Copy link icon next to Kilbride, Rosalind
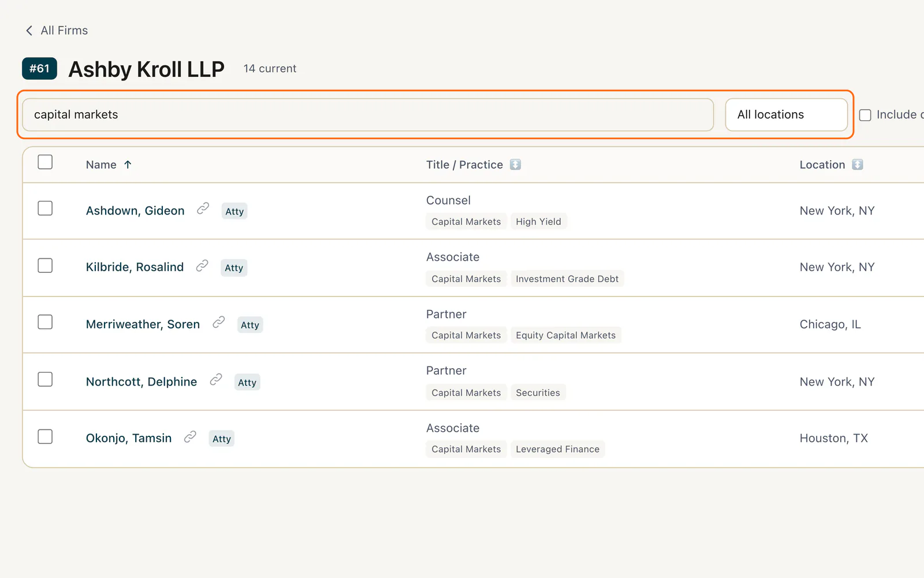924x578 pixels. 202,266
